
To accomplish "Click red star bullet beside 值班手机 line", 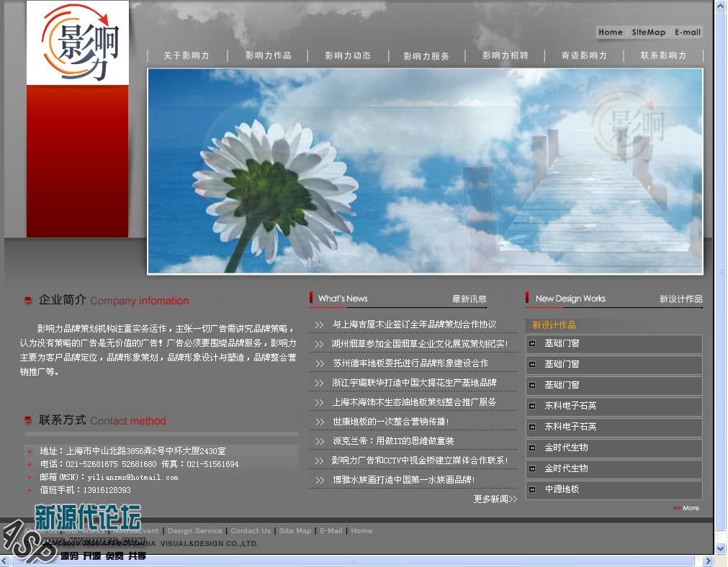I will pyautogui.click(x=30, y=490).
